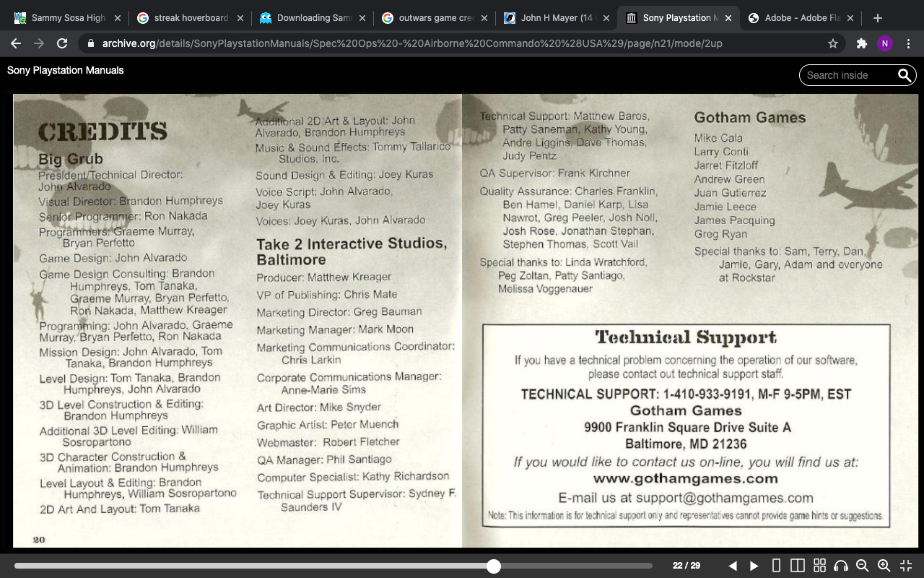This screenshot has width=924, height=578.
Task: Switch to thumbnail grid view
Action: tap(819, 566)
